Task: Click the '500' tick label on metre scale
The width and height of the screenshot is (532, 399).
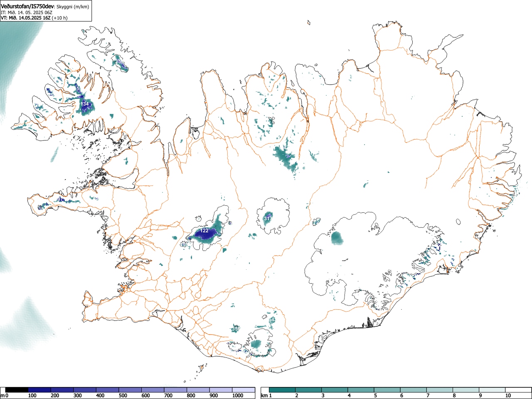Action: [123, 396]
